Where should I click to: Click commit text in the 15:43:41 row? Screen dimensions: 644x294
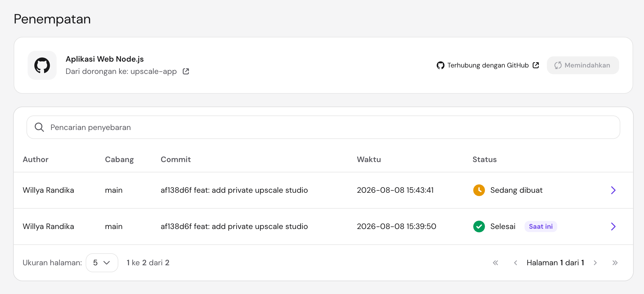pos(234,190)
